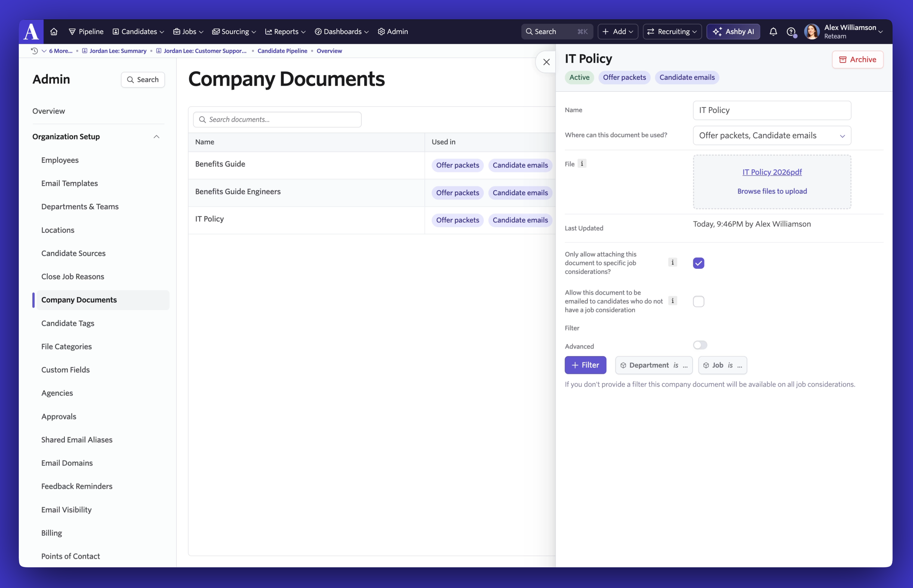Open the notifications bell
The width and height of the screenshot is (913, 588).
[773, 31]
